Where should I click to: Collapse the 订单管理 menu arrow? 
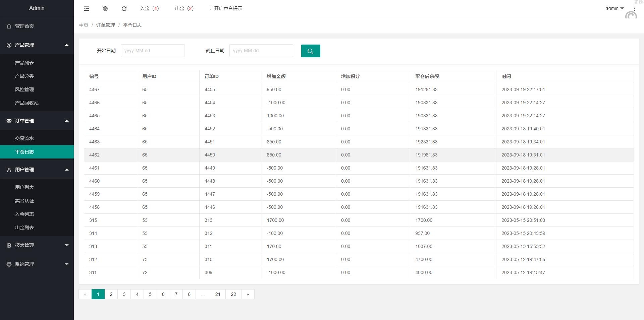(x=67, y=121)
